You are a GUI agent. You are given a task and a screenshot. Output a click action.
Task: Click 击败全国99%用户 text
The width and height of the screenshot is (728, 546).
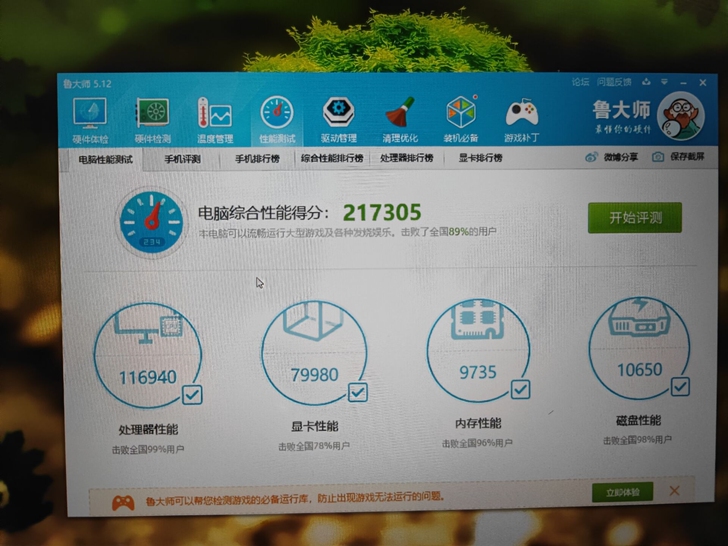pos(148,449)
